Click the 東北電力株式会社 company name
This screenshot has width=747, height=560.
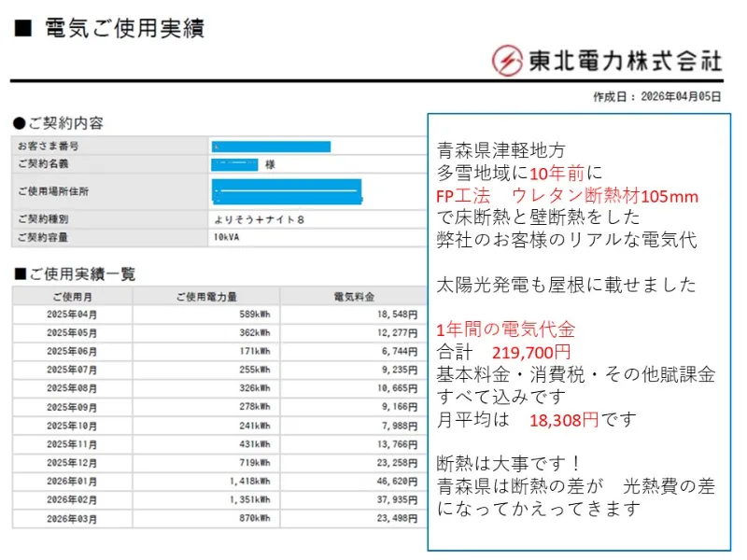point(625,62)
